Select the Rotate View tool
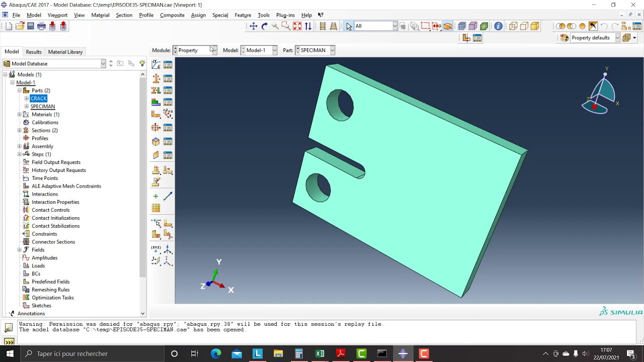 [265, 26]
